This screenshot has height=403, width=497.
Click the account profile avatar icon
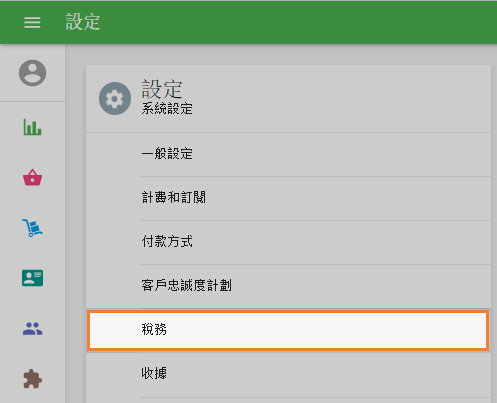click(x=32, y=73)
